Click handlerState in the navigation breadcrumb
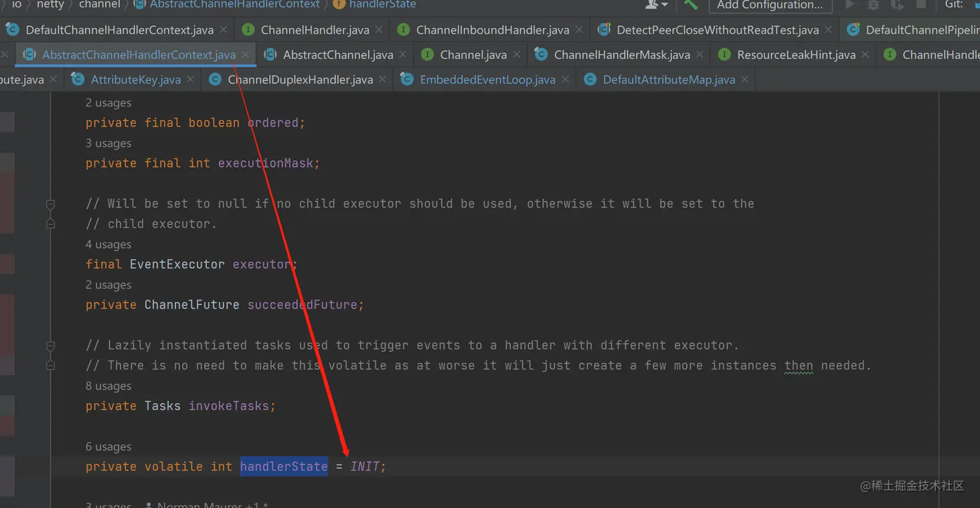Viewport: 980px width, 508px height. pos(382,5)
